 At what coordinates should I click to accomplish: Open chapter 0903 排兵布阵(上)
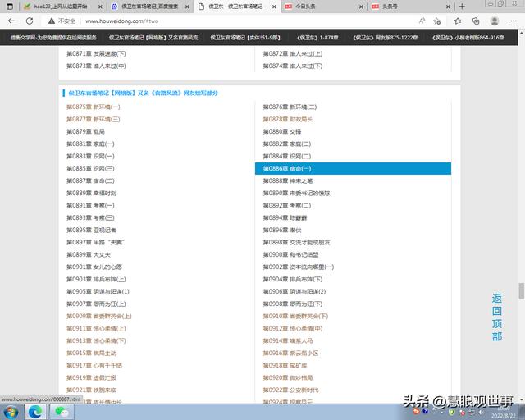pos(96,280)
